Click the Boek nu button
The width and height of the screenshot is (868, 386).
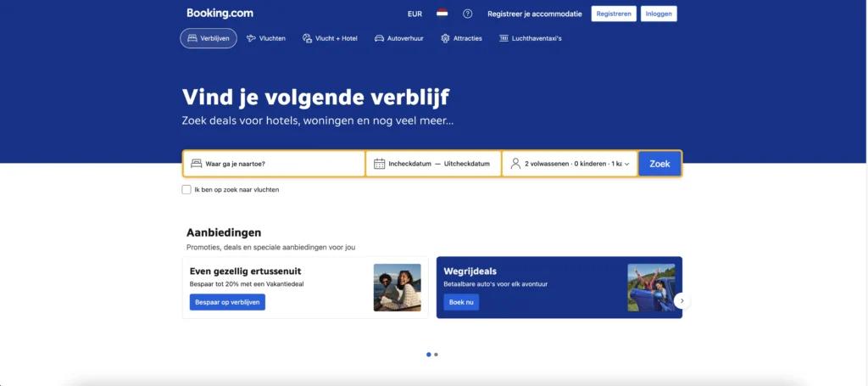461,302
